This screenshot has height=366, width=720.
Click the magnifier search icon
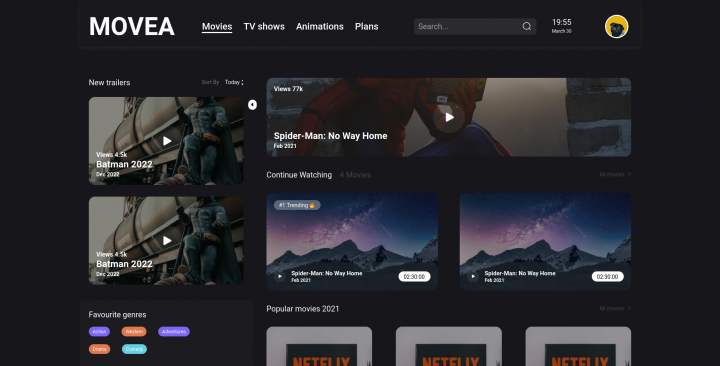click(x=527, y=27)
